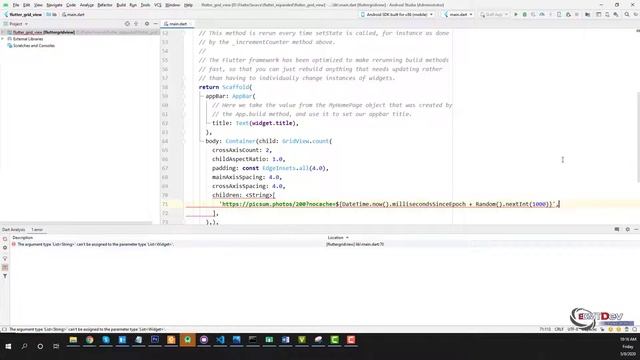
Task: Select main.dart editor tab
Action: 178,24
